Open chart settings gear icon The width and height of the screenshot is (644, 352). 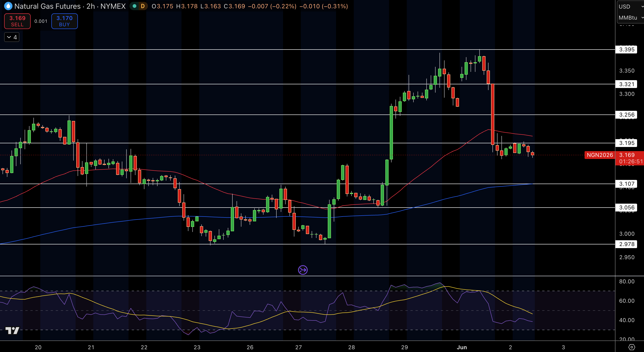click(632, 347)
